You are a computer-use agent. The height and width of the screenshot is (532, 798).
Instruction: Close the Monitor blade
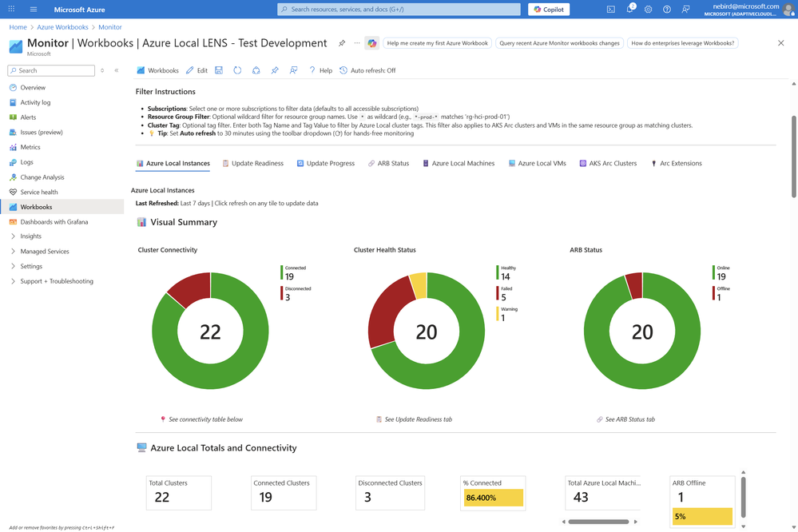pyautogui.click(x=780, y=43)
